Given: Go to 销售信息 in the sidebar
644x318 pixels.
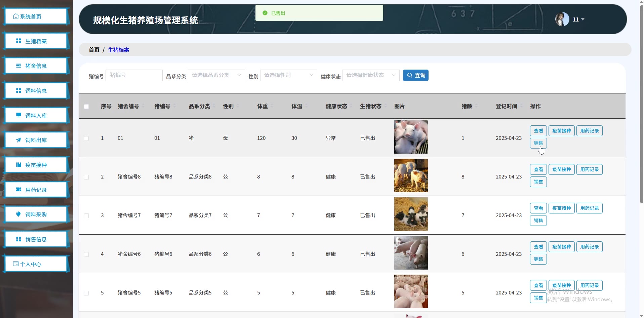Looking at the screenshot, I should click(x=36, y=239).
